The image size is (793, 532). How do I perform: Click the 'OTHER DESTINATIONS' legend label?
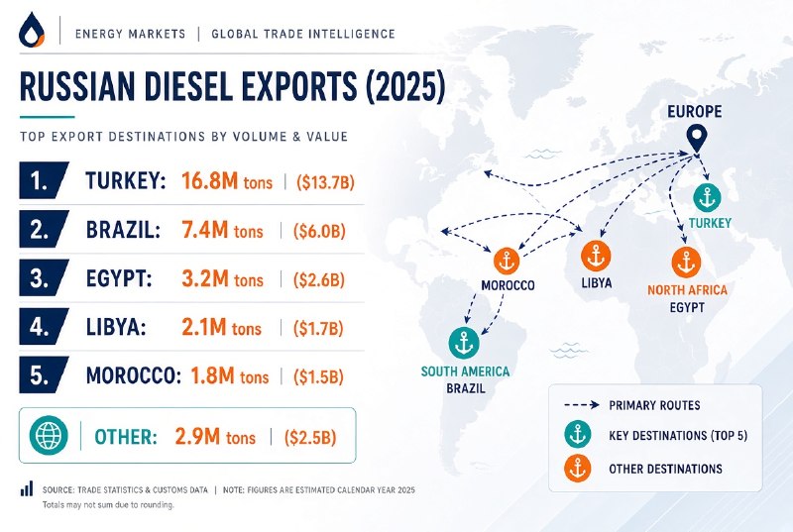665,469
